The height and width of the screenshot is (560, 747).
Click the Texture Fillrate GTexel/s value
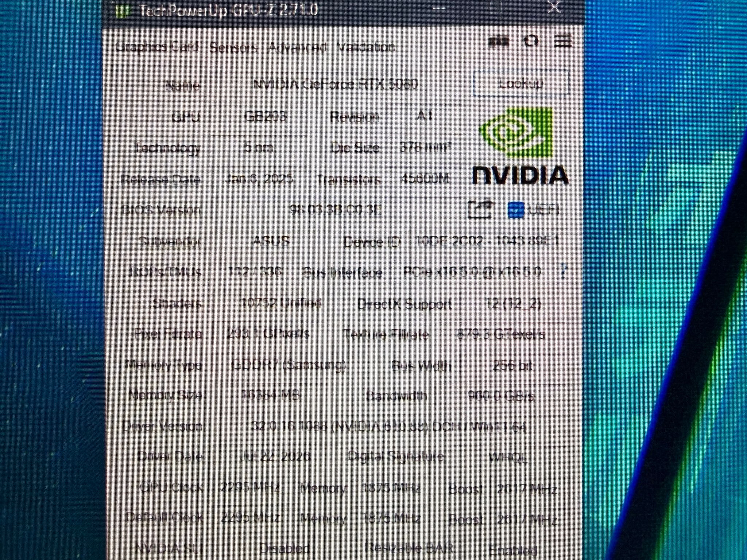click(x=501, y=334)
